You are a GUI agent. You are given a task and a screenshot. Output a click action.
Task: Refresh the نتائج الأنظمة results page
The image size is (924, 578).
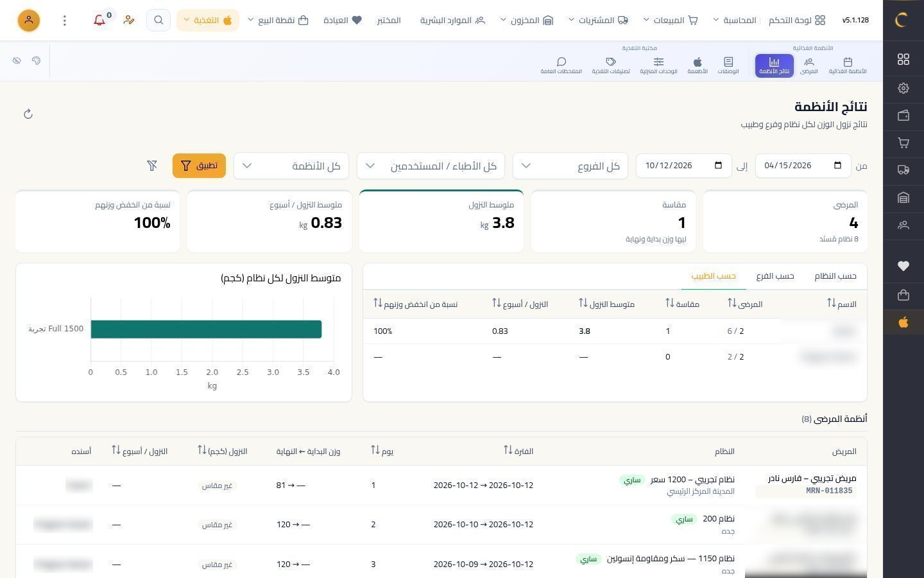(28, 114)
